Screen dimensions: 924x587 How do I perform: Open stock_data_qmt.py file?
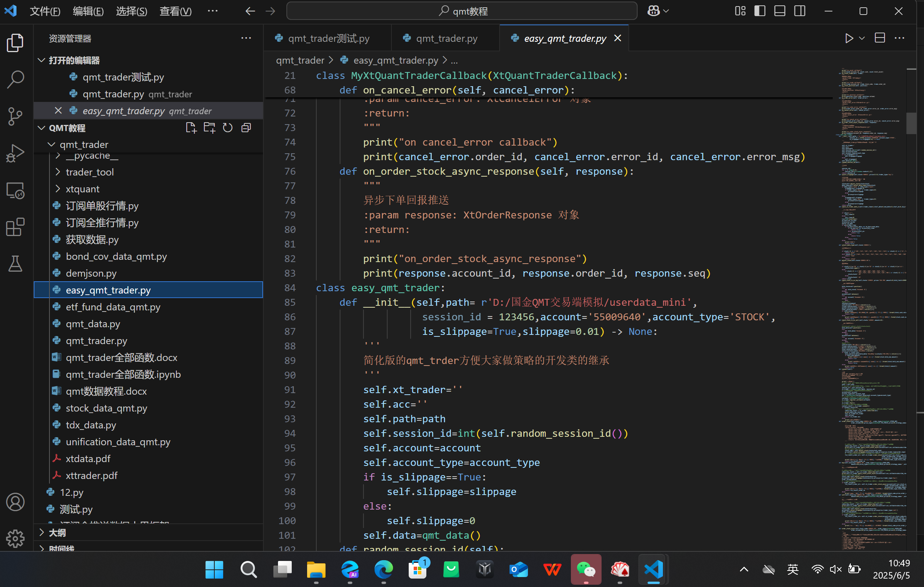[x=148, y=408]
